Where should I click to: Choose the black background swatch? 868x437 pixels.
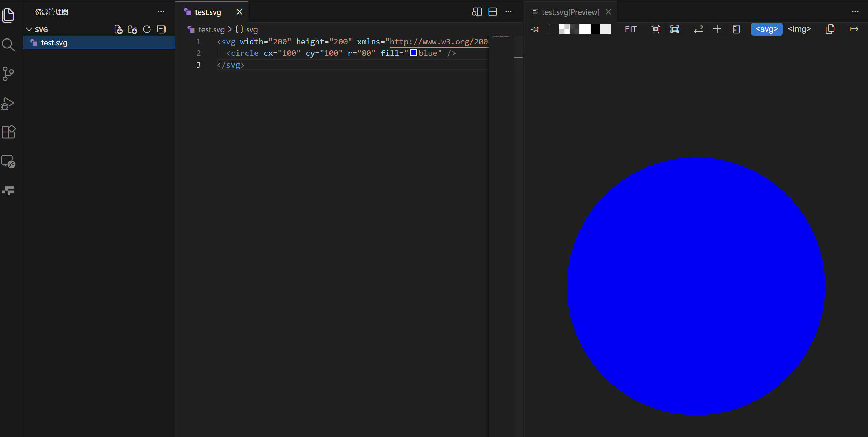point(595,29)
